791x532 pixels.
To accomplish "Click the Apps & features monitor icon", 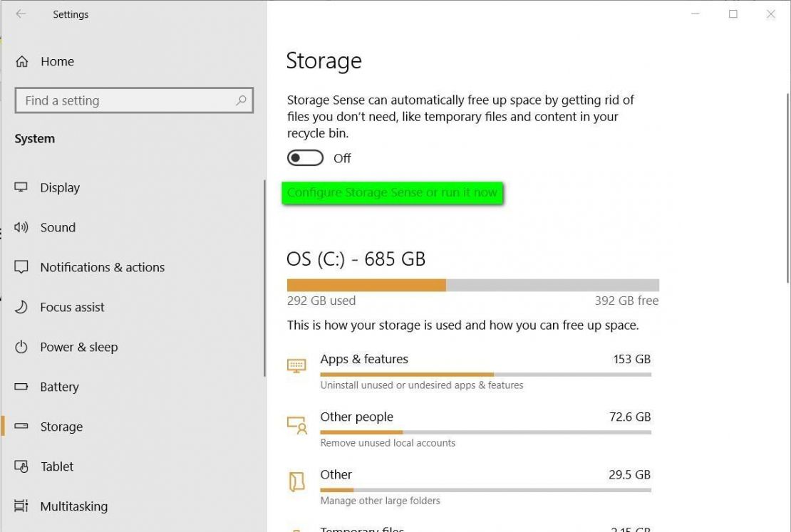I will click(x=298, y=363).
